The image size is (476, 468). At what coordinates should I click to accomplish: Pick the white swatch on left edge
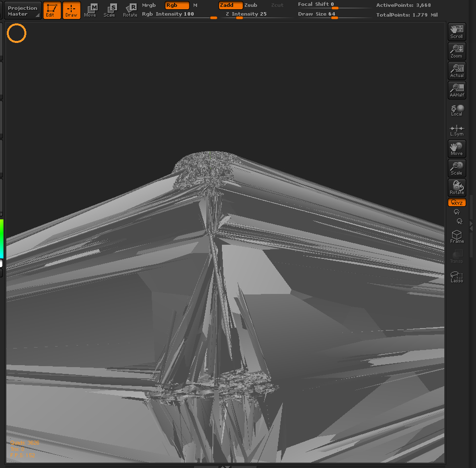(2, 263)
